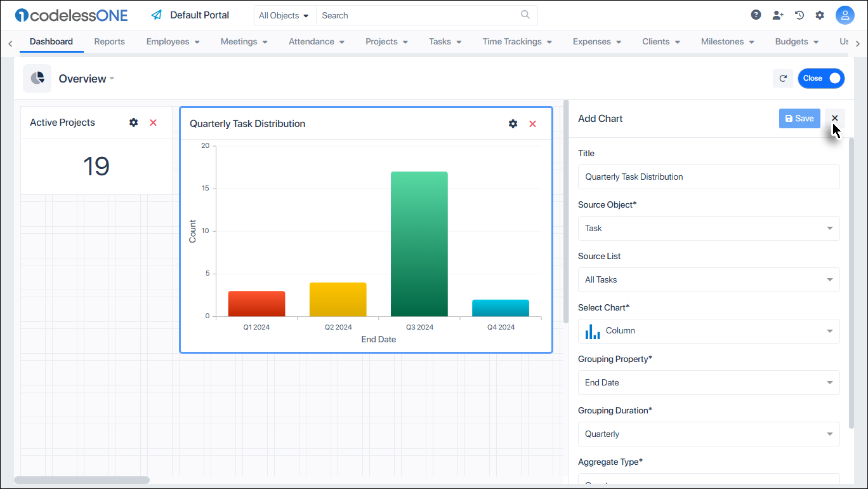Save the chart configuration
The width and height of the screenshot is (868, 489).
799,118
